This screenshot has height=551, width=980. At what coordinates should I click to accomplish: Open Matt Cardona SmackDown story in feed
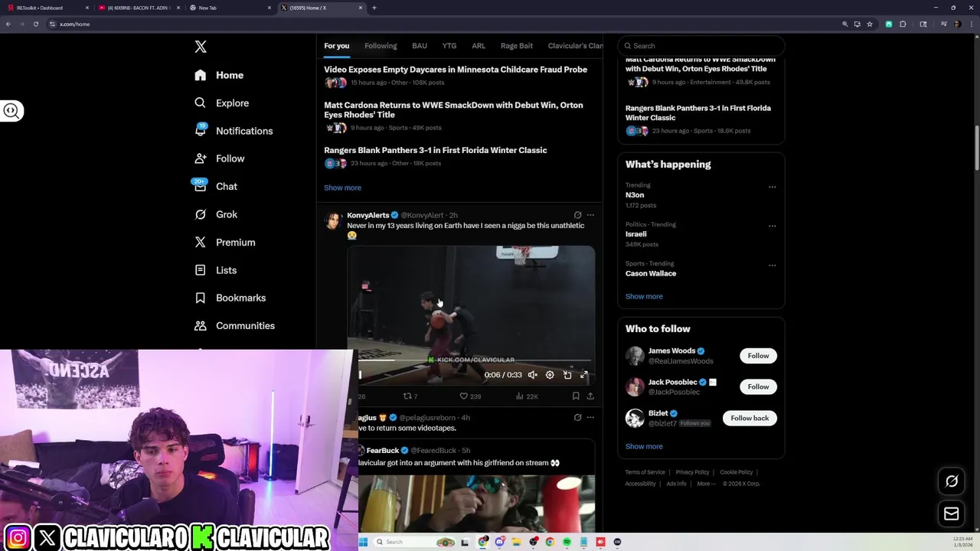(453, 109)
